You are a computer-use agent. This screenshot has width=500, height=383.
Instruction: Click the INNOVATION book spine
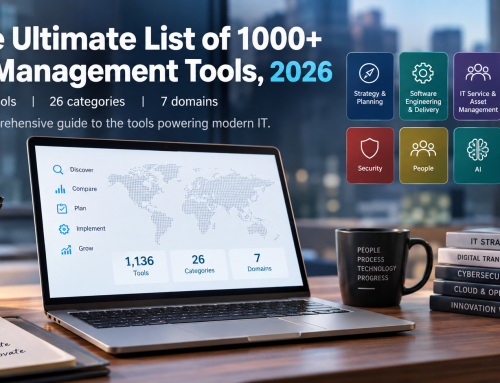point(465,306)
